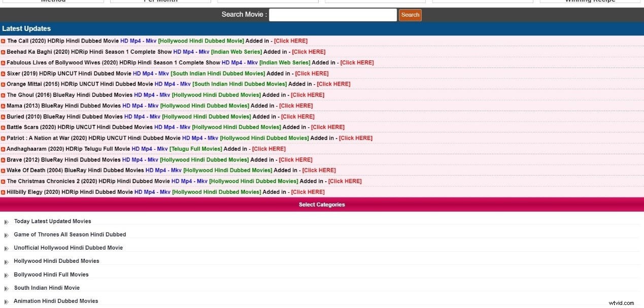Open the Bollywood Hindi Full Movies category
The width and height of the screenshot is (644, 308).
pyautogui.click(x=51, y=274)
